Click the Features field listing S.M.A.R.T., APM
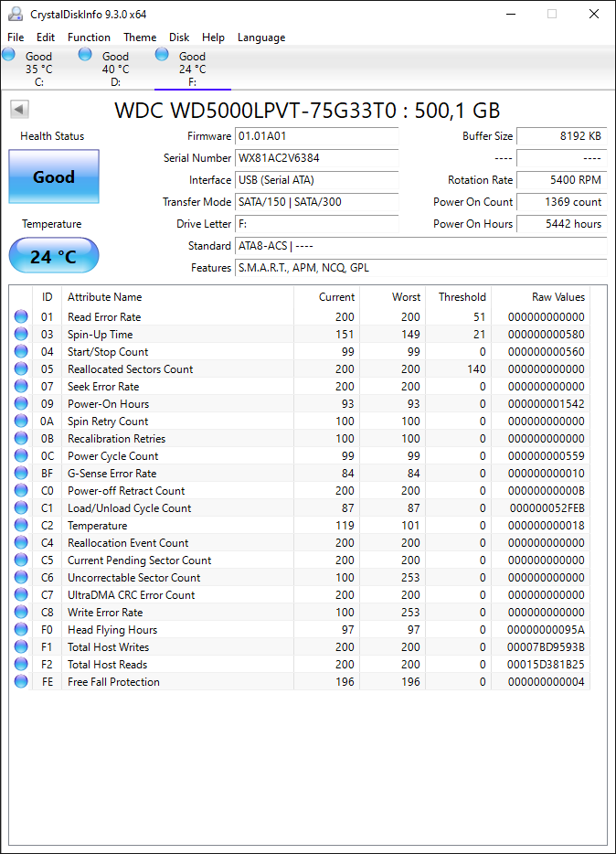 pos(421,267)
